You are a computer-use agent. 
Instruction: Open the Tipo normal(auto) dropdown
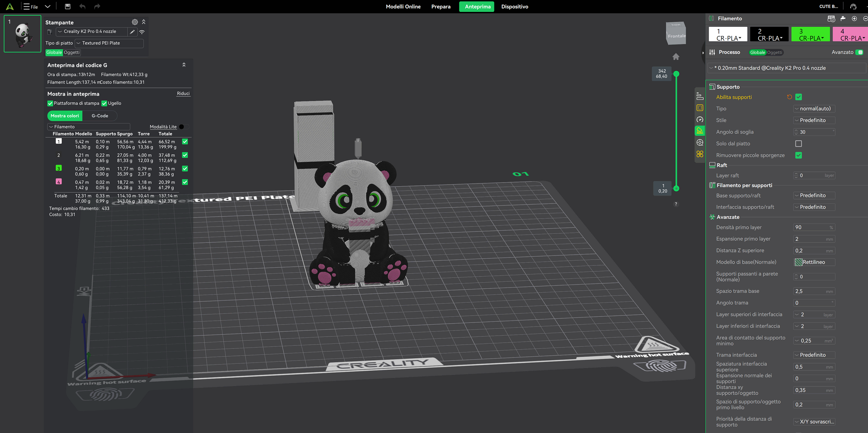pos(814,109)
